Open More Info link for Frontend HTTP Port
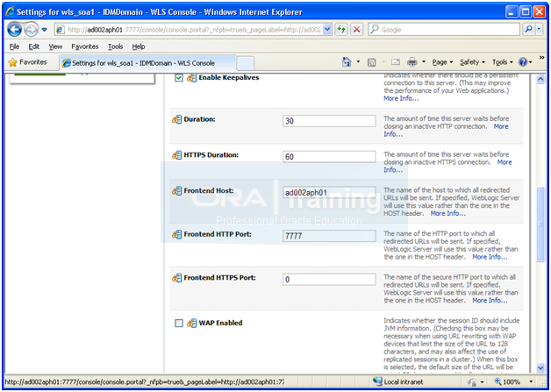 pyautogui.click(x=490, y=257)
